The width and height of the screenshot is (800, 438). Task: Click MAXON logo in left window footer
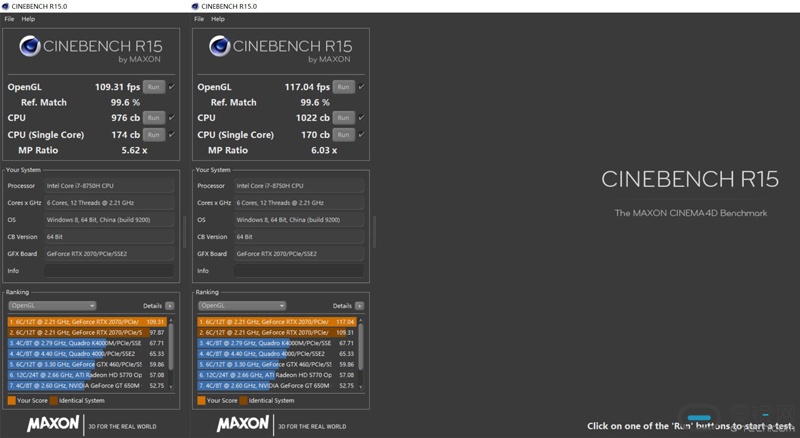coord(53,424)
